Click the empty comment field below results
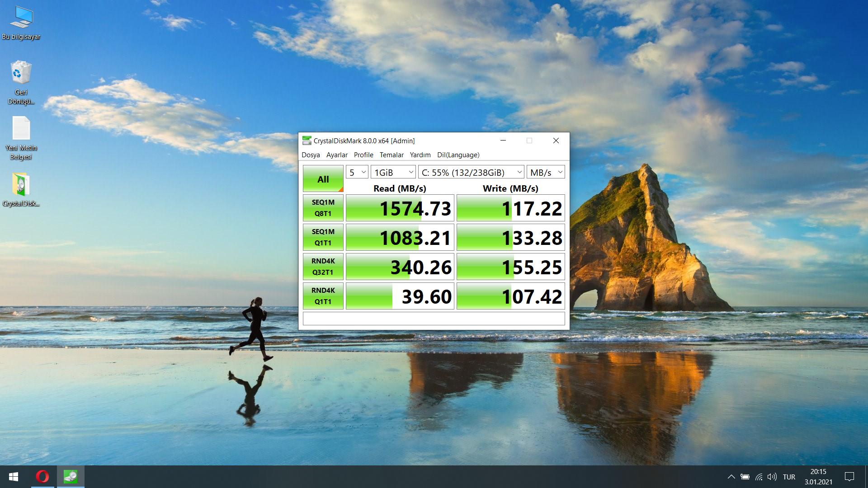Viewport: 868px width, 488px height. pyautogui.click(x=434, y=319)
